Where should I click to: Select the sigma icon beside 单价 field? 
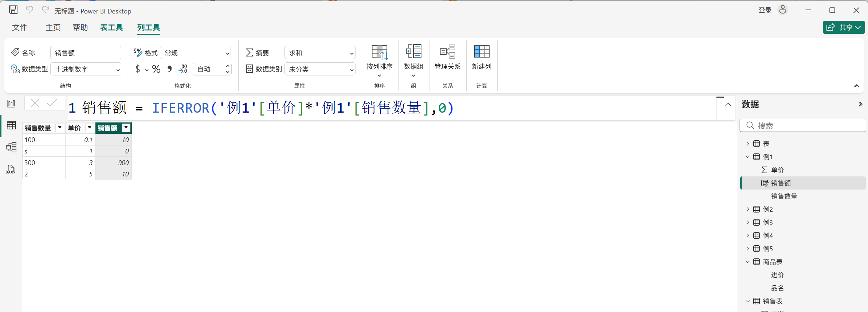pyautogui.click(x=765, y=170)
